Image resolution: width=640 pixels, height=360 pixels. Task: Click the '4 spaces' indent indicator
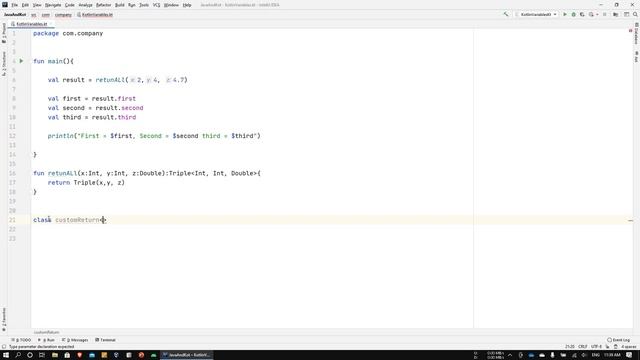(x=629, y=347)
